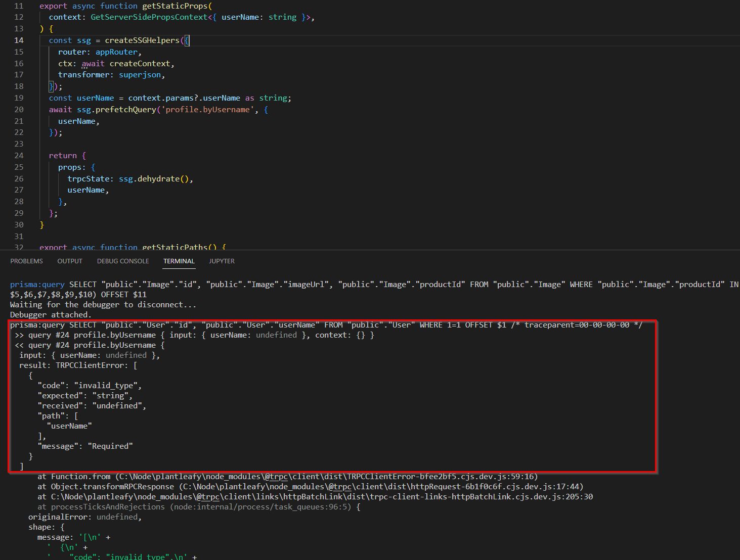
Task: Click line number 11 in the gutter
Action: [x=19, y=6]
